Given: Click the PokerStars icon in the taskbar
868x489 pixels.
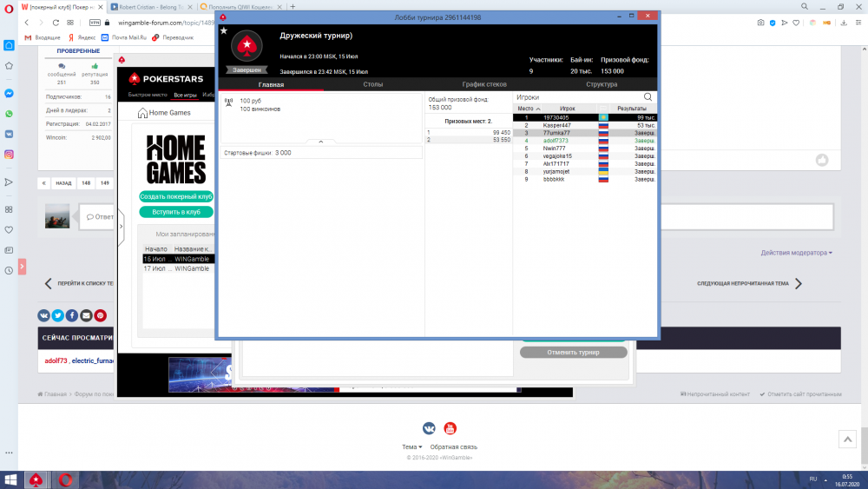Looking at the screenshot, I should (36, 479).
